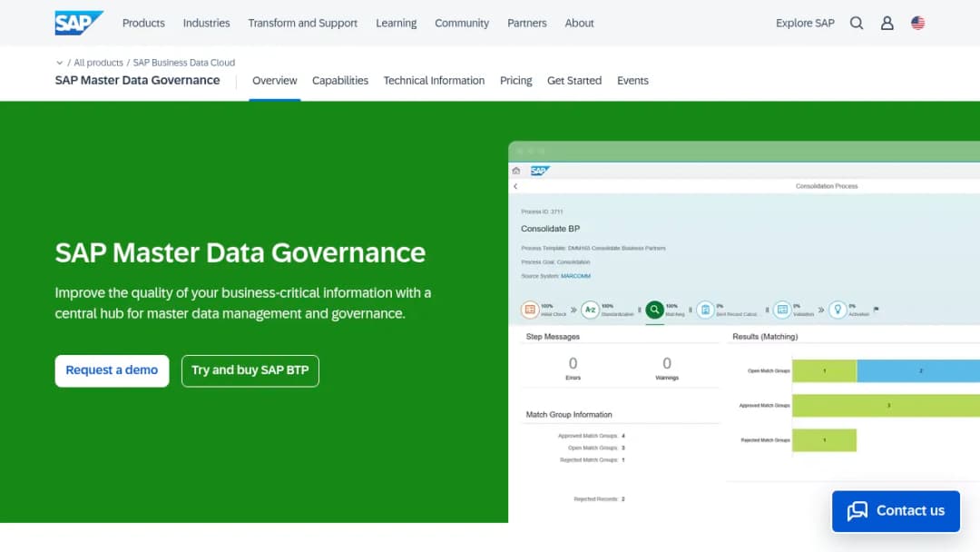Viewport: 980px width, 552px height.
Task: Change country via the US flag icon
Action: tap(917, 23)
